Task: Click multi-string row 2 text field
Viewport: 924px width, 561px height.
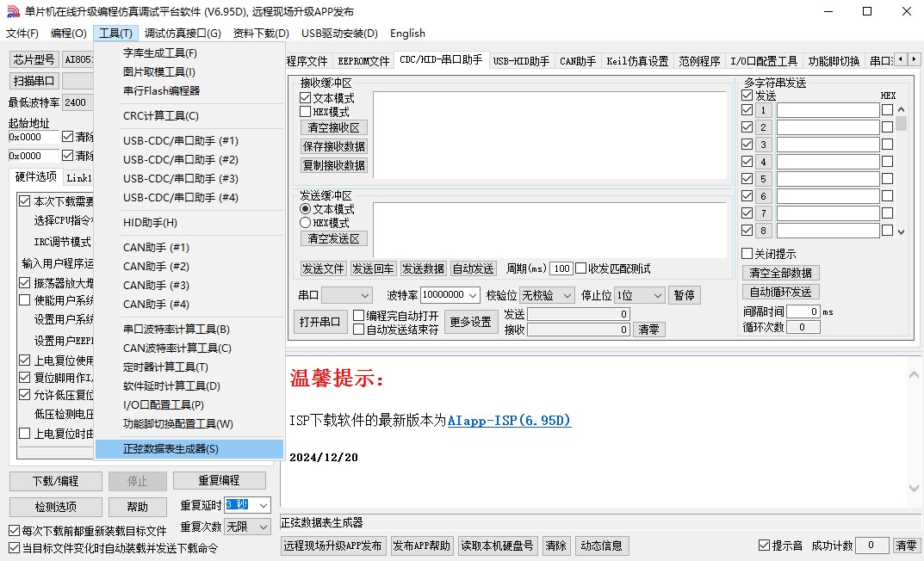Action: point(828,127)
